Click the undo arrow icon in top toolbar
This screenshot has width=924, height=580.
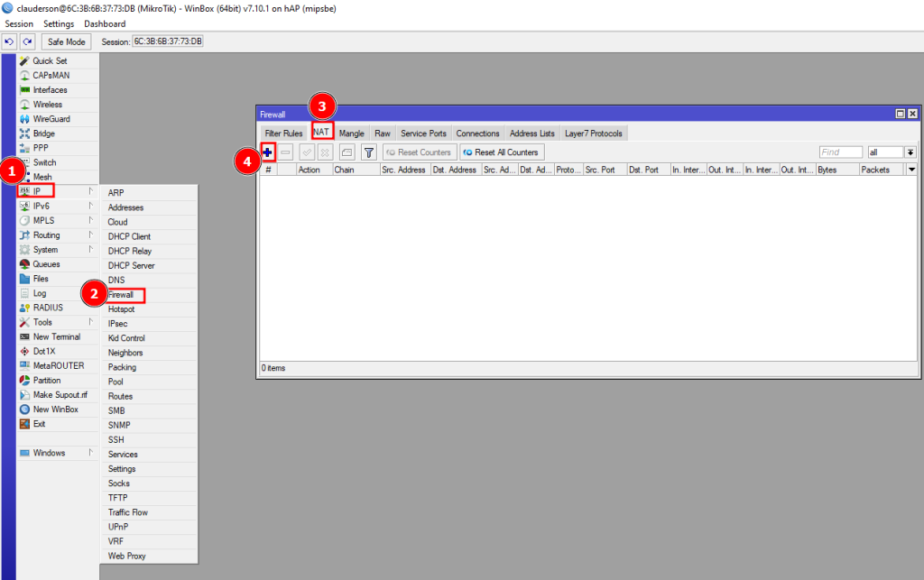tap(9, 41)
